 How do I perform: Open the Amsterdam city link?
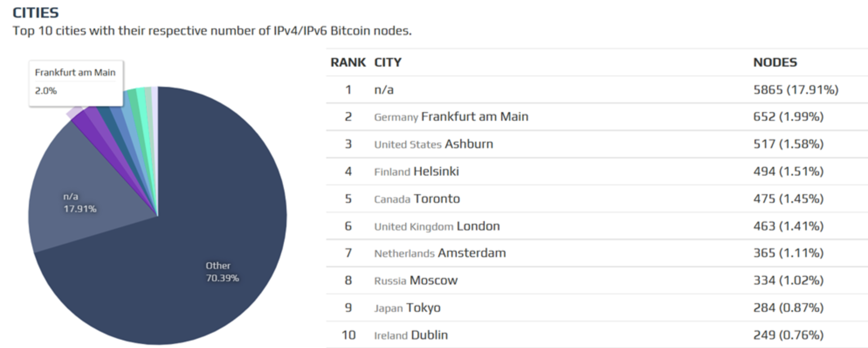(472, 253)
